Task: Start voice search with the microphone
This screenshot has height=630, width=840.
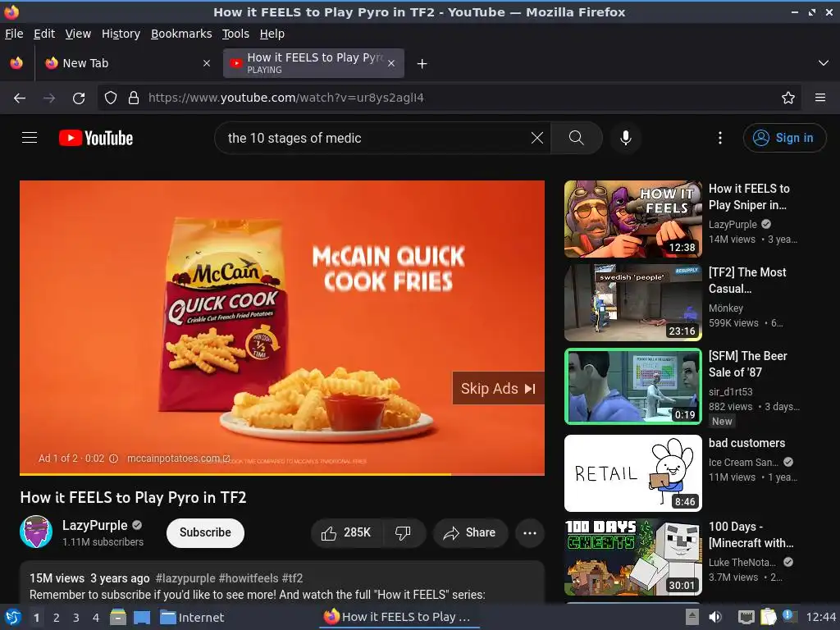Action: [x=625, y=138]
